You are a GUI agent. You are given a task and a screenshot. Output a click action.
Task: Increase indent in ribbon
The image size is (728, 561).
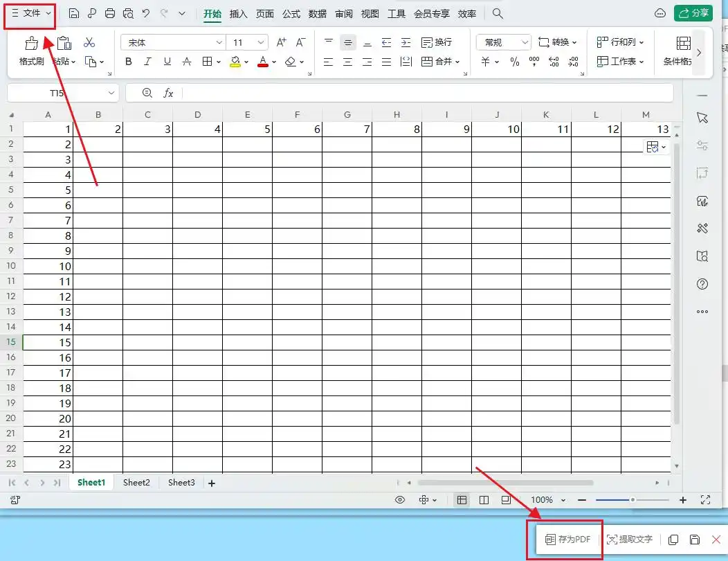click(406, 43)
